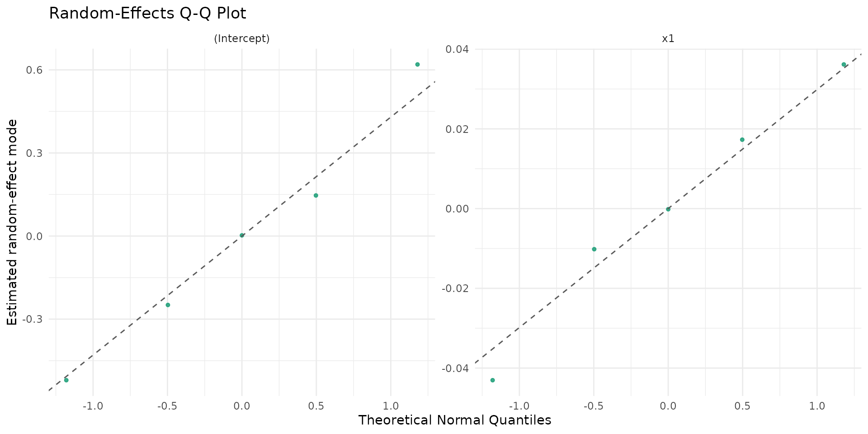Image resolution: width=868 pixels, height=434 pixels.
Task: Pick the x1 point near quantile 0.5
Action: (x=742, y=140)
